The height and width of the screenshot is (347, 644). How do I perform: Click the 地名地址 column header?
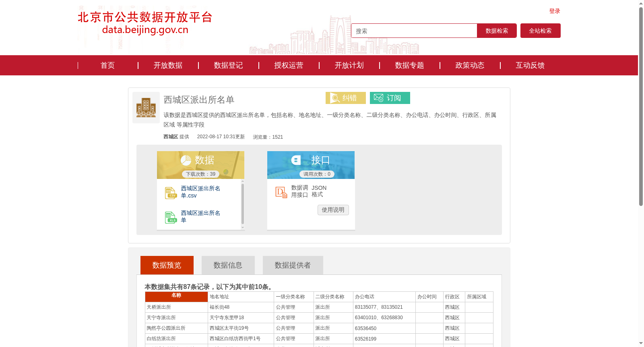[241, 297]
